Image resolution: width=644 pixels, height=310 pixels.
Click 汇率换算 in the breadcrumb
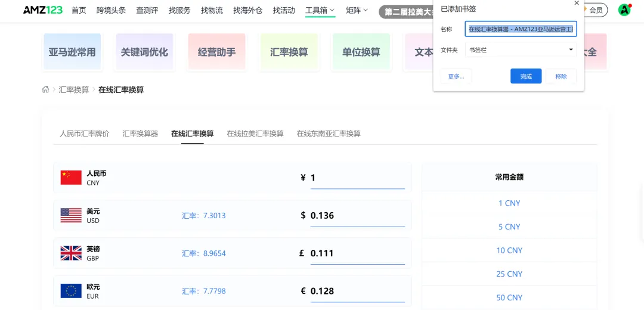point(74,89)
